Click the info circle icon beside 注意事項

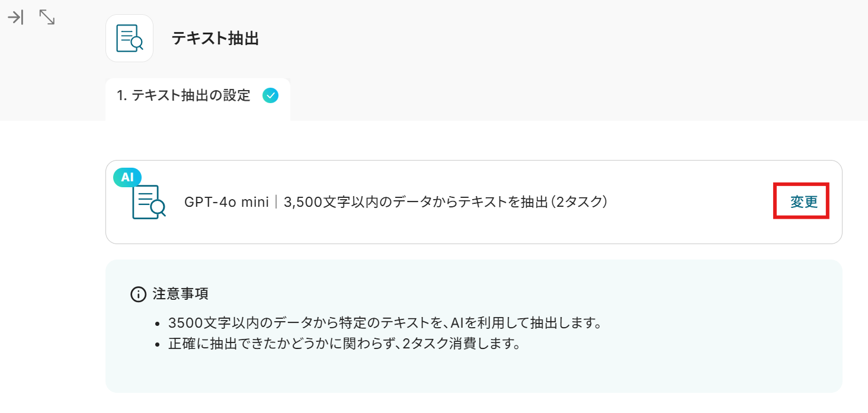pyautogui.click(x=138, y=294)
